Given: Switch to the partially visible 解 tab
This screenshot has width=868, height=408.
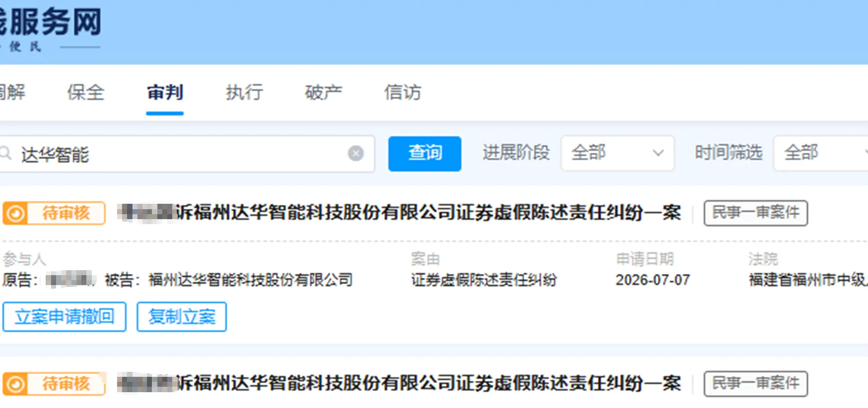Looking at the screenshot, I should 12,92.
